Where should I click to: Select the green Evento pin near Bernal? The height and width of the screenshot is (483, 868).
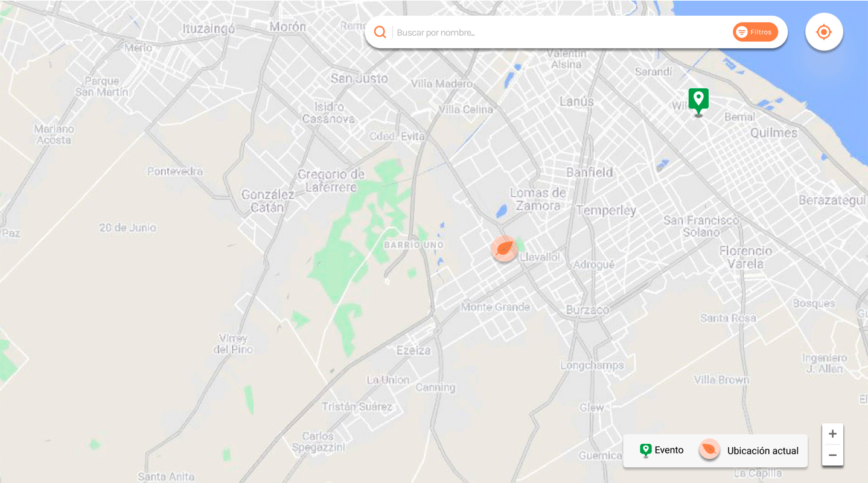(x=698, y=101)
